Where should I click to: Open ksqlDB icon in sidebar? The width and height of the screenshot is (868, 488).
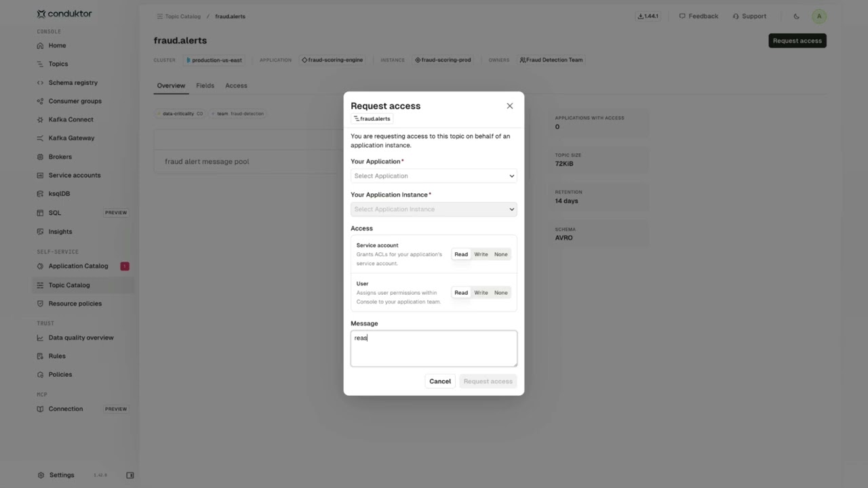click(x=41, y=193)
